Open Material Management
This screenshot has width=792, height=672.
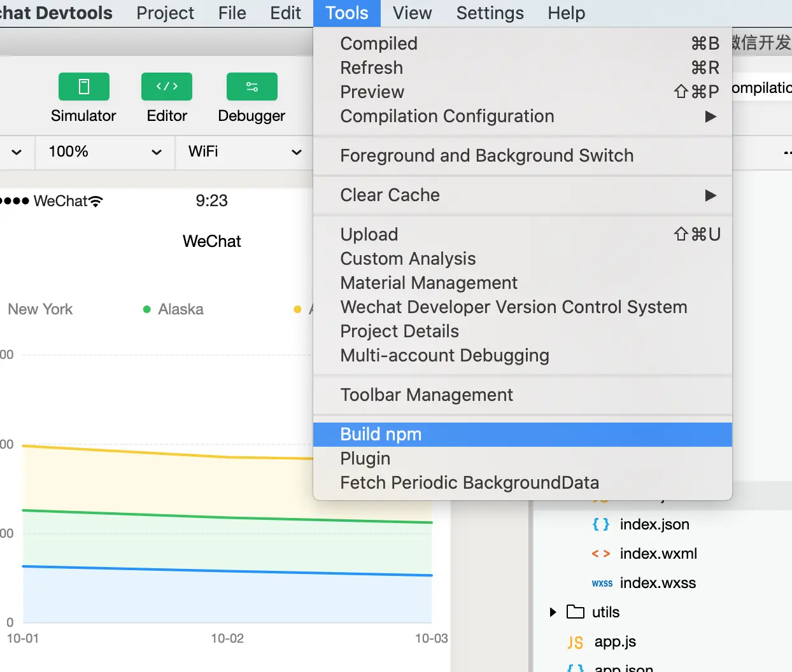coord(523,283)
